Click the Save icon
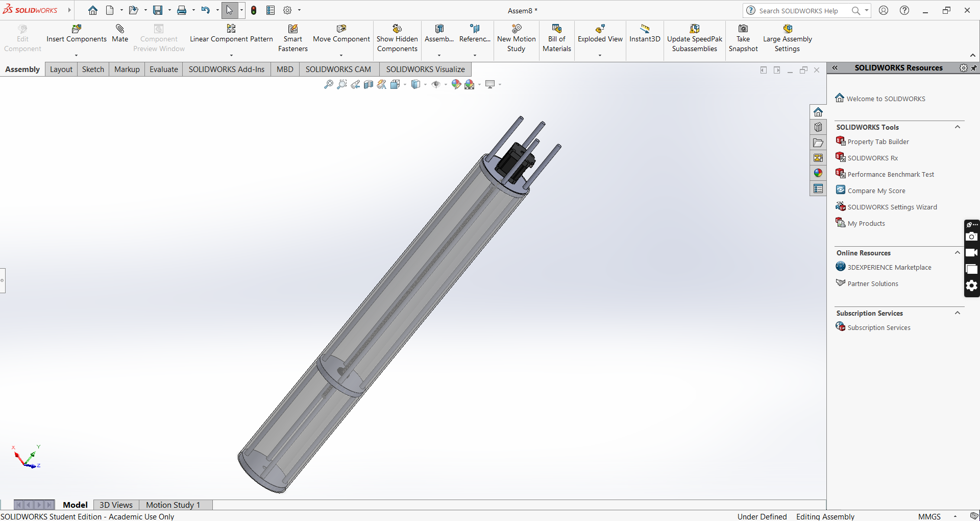This screenshot has width=980, height=521. click(158, 10)
